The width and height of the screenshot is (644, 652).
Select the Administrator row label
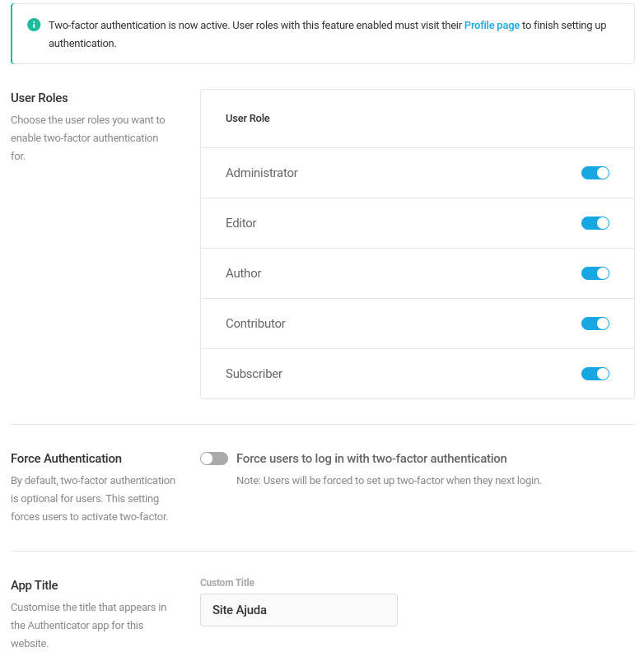pyautogui.click(x=262, y=173)
